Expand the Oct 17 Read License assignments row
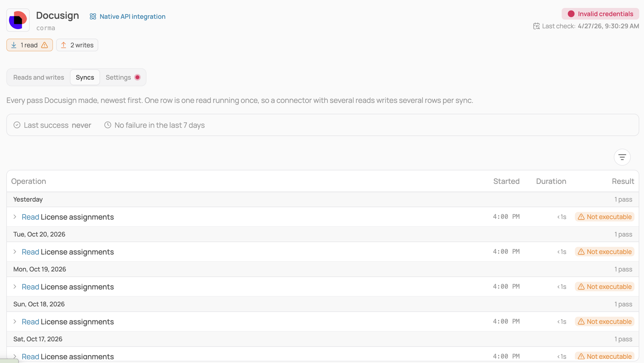The image size is (644, 363). pos(15,356)
